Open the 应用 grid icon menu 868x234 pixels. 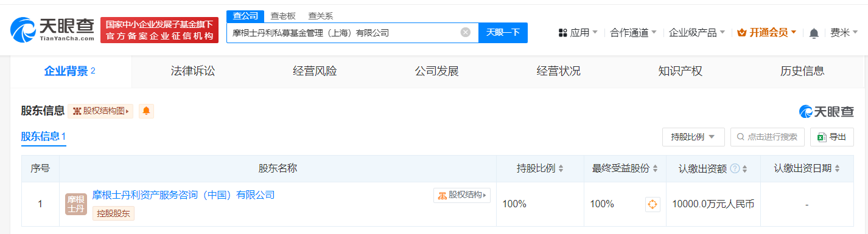578,32
